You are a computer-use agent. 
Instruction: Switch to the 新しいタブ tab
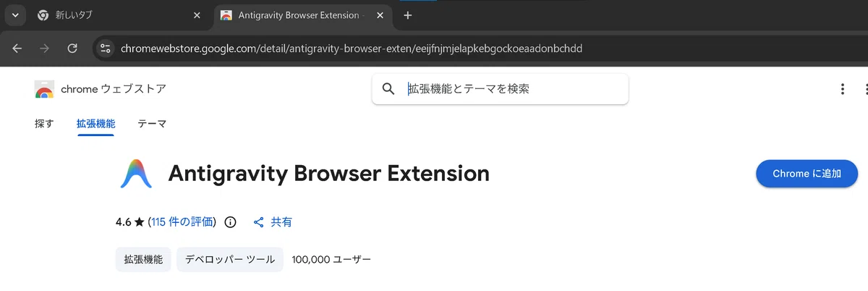point(119,15)
